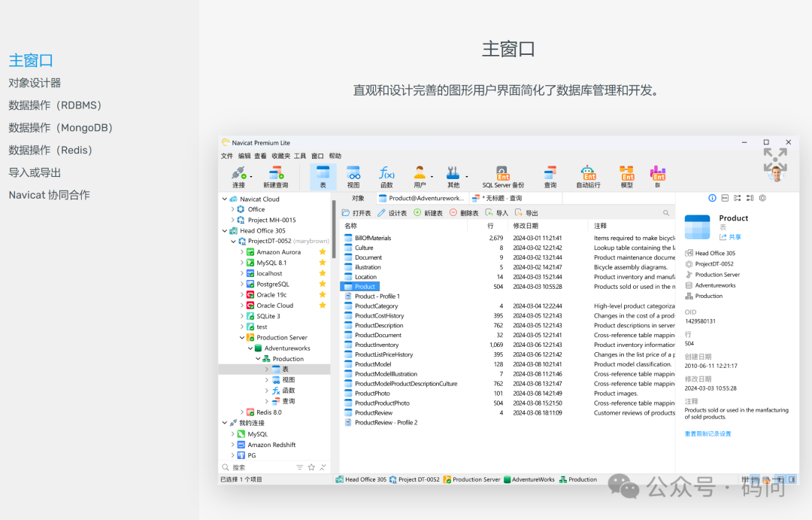Expand the Redis 8.0 connection
This screenshot has width=812, height=520.
242,412
